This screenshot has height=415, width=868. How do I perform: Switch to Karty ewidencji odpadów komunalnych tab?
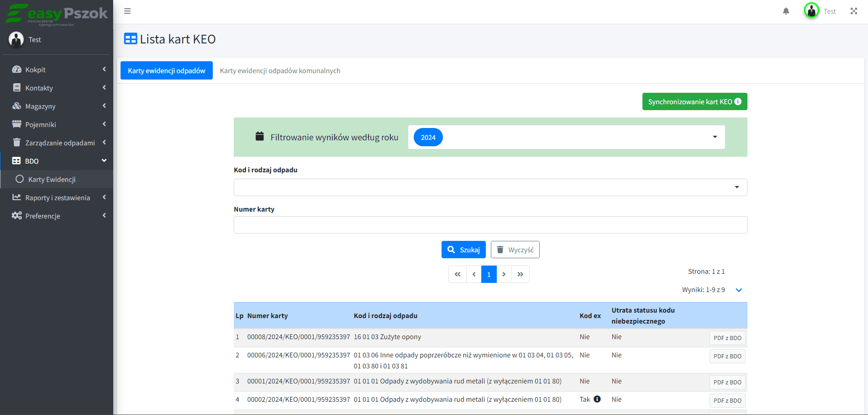click(x=280, y=71)
